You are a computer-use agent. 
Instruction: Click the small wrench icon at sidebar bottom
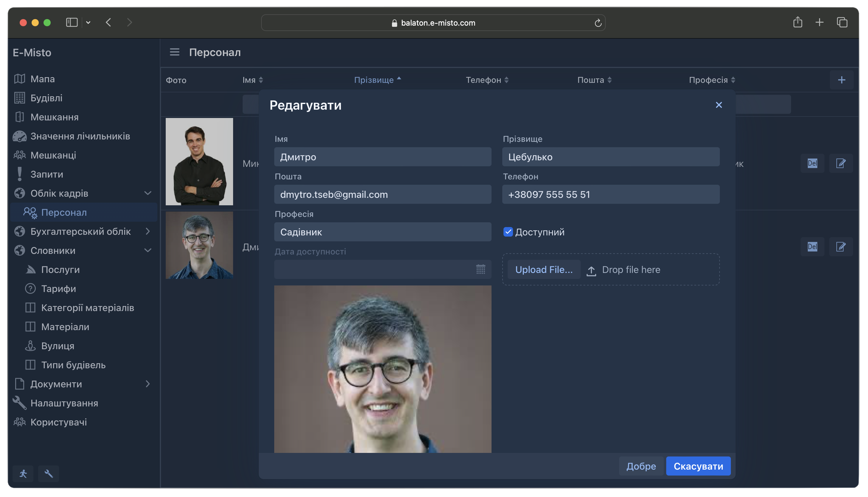pyautogui.click(x=49, y=474)
